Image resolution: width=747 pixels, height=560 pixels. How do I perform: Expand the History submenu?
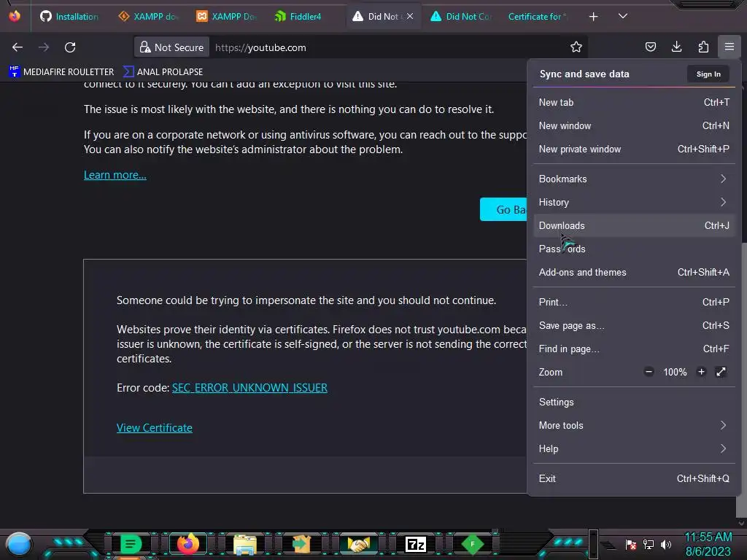(634, 203)
